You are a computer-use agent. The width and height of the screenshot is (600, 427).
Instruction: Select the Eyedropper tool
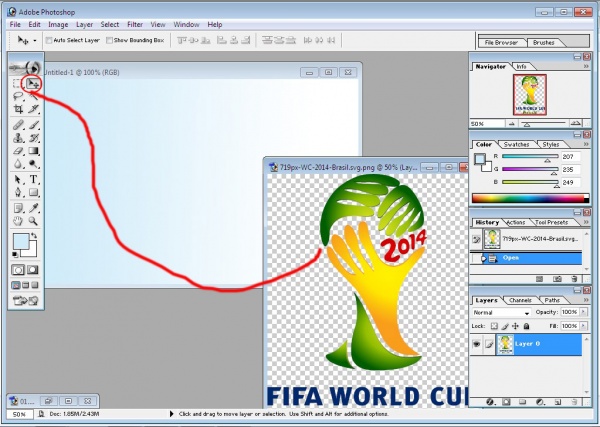tap(34, 208)
